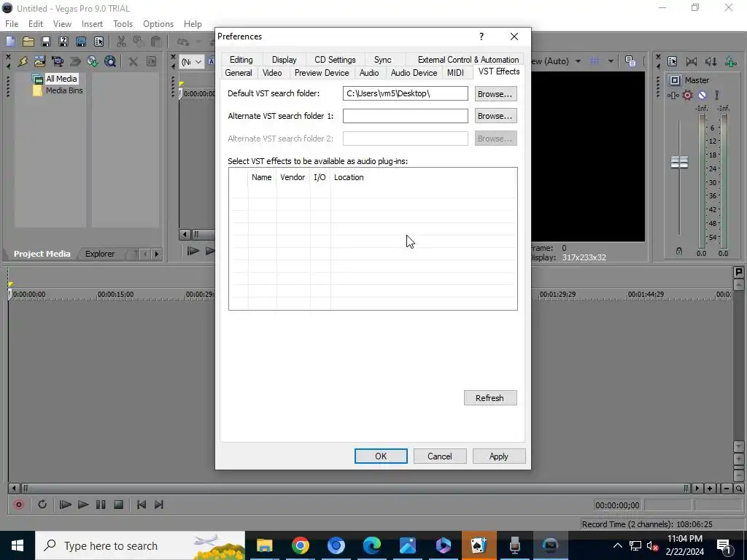The width and height of the screenshot is (747, 560).
Task: Switch to the MIDI tab
Action: point(455,73)
